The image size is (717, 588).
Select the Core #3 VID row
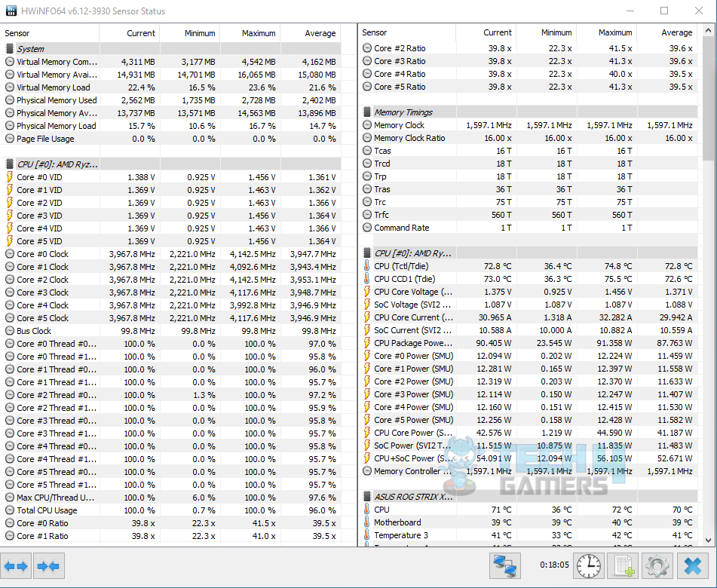point(170,216)
